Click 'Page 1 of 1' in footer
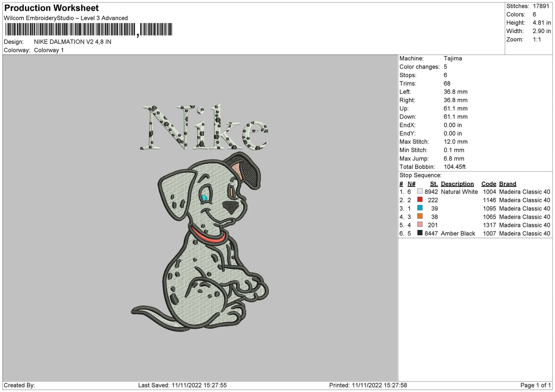Image resolution: width=555 pixels, height=392 pixels. pyautogui.click(x=535, y=385)
